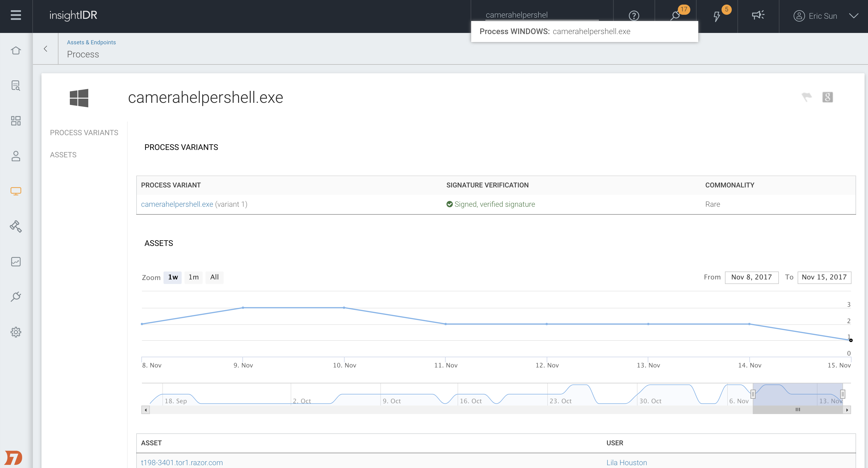Open Dashboards grid icon in sidebar
This screenshot has width=868, height=468.
(x=16, y=121)
